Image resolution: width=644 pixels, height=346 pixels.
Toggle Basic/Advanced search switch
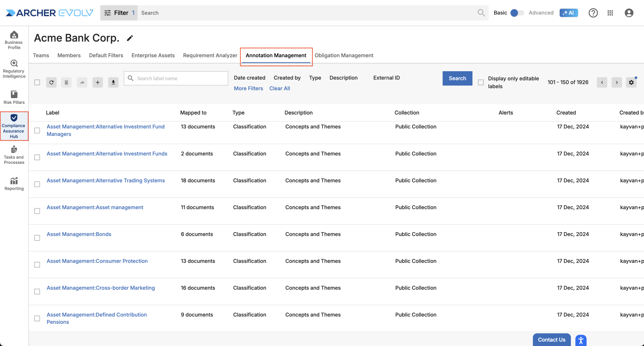tap(517, 13)
